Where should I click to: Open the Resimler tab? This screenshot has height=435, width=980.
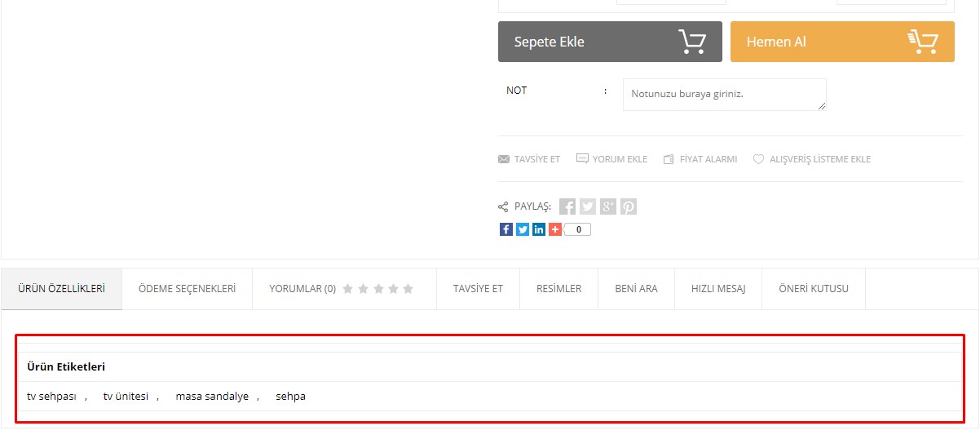559,289
